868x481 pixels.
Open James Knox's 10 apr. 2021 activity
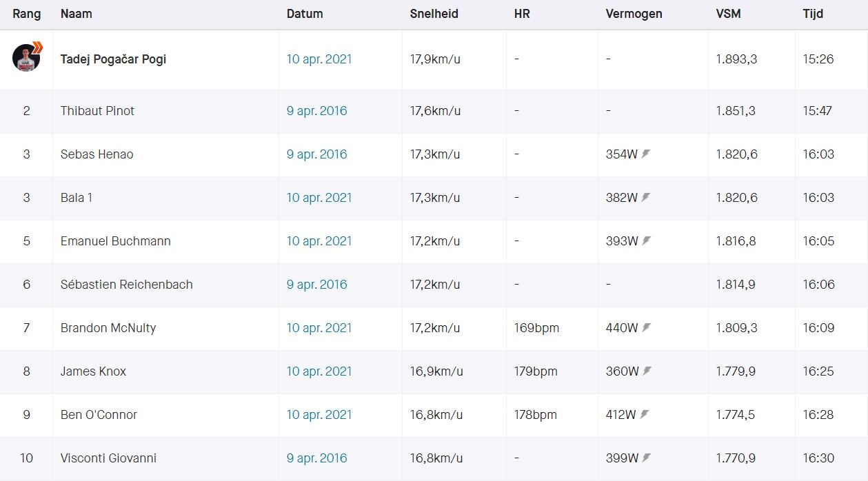point(319,371)
